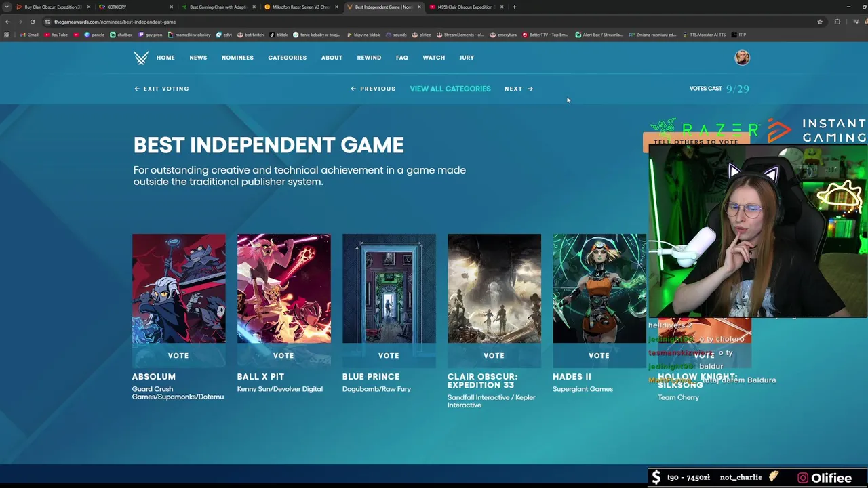This screenshot has width=868, height=488.
Task: Open the edyt bookmark
Action: (224, 35)
